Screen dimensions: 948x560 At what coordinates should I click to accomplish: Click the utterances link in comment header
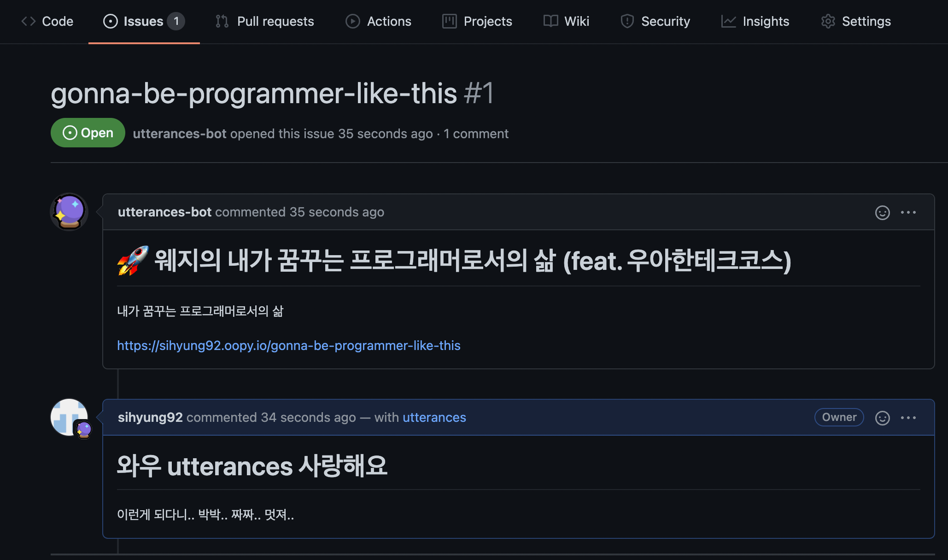433,418
